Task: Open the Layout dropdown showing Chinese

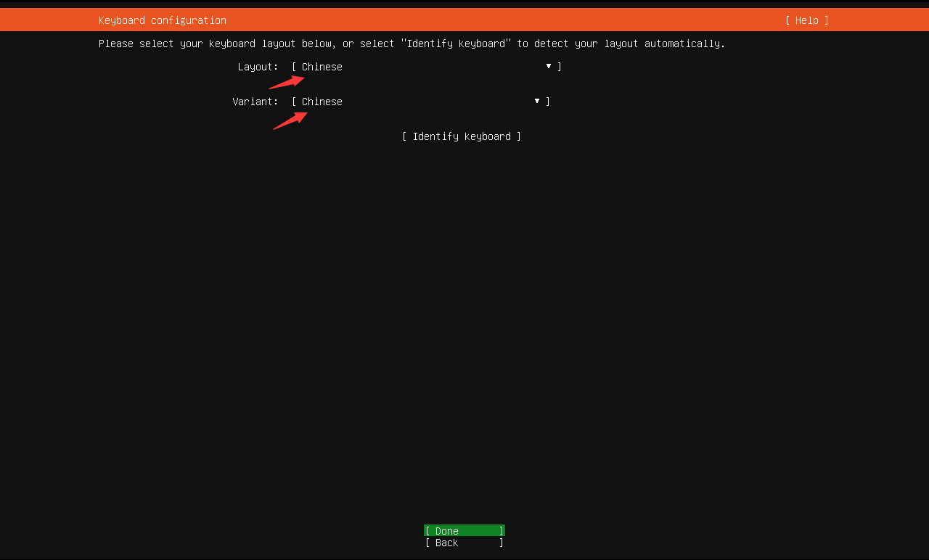Action: [427, 67]
